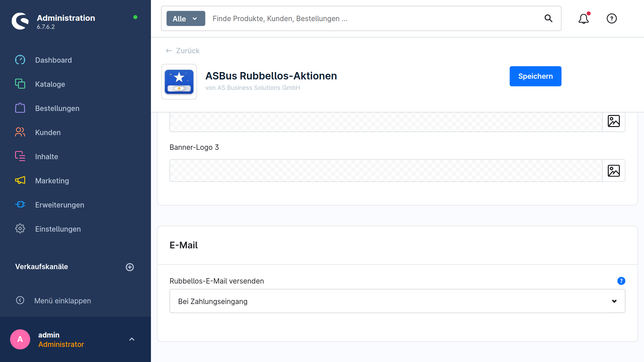Click the Banner-Logo 3 media field
The image size is (644, 362).
pyautogui.click(x=386, y=171)
